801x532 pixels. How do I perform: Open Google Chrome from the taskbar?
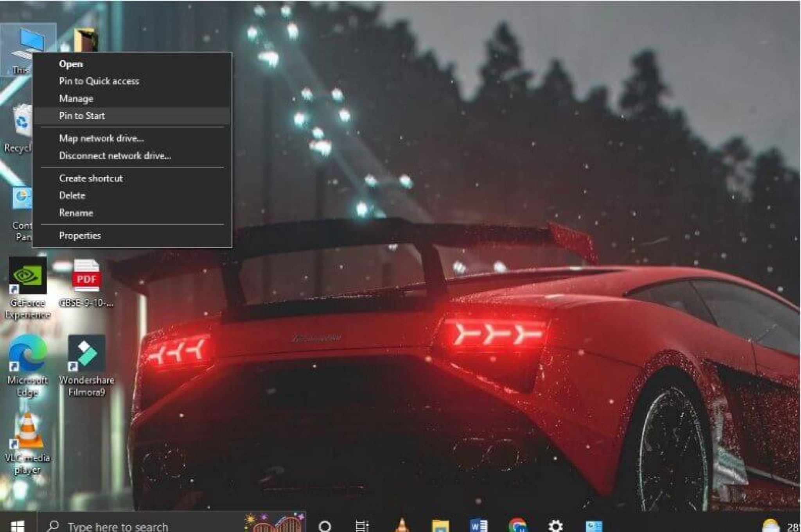pyautogui.click(x=517, y=526)
